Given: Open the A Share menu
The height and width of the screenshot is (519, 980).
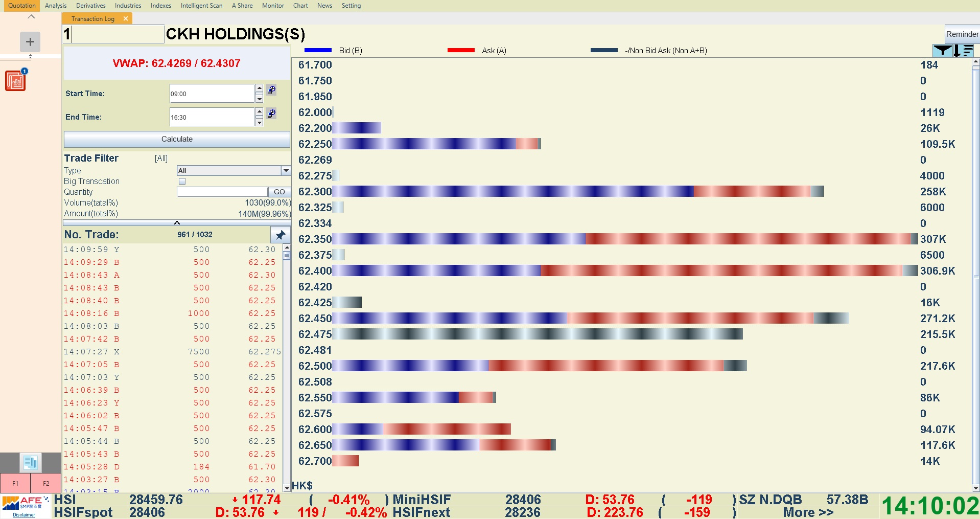Looking at the screenshot, I should click(x=242, y=6).
